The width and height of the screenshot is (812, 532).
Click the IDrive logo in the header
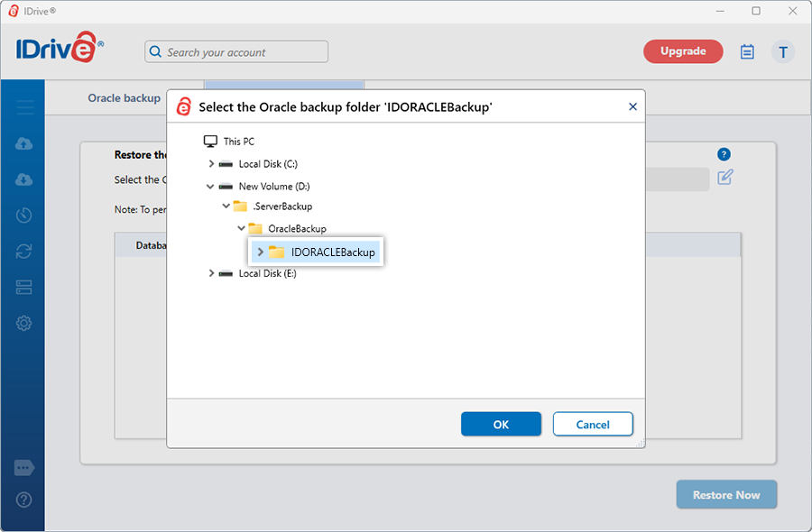(60, 48)
